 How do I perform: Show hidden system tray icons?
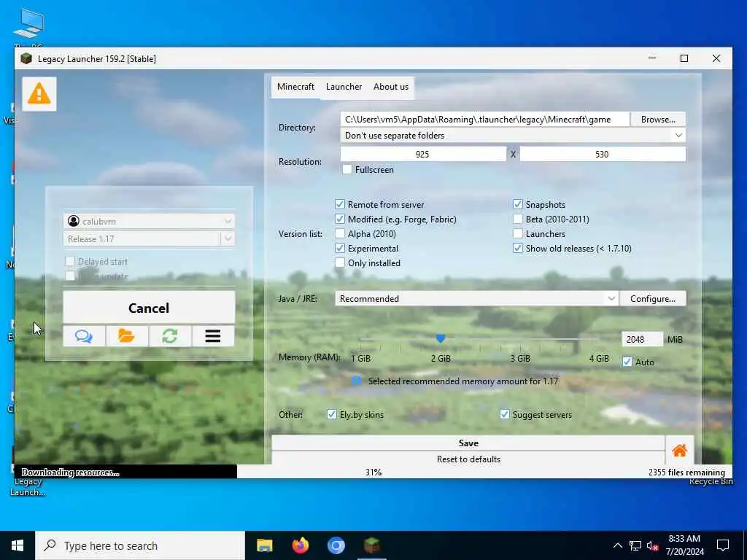tap(617, 545)
